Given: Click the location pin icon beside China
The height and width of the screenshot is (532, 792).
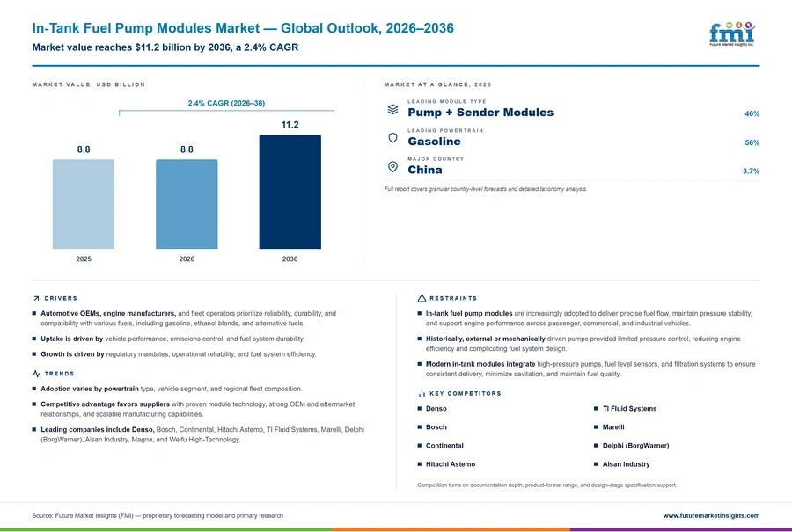Looking at the screenshot, I should coord(393,166).
